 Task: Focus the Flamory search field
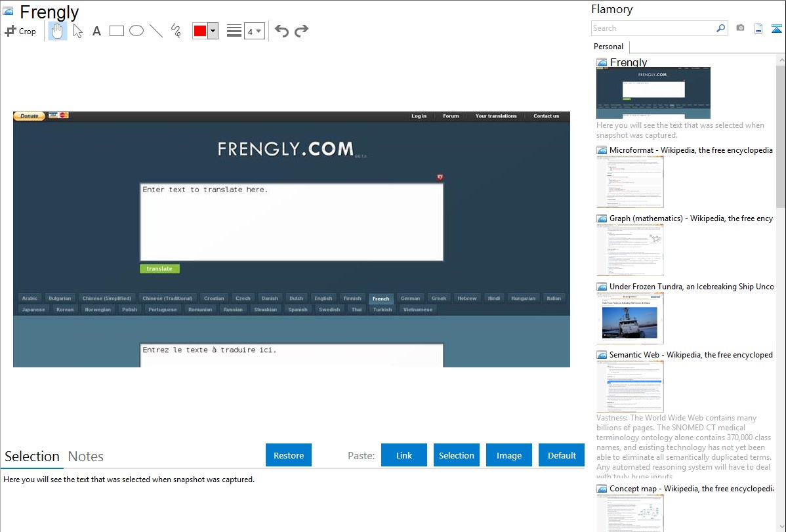coord(653,28)
